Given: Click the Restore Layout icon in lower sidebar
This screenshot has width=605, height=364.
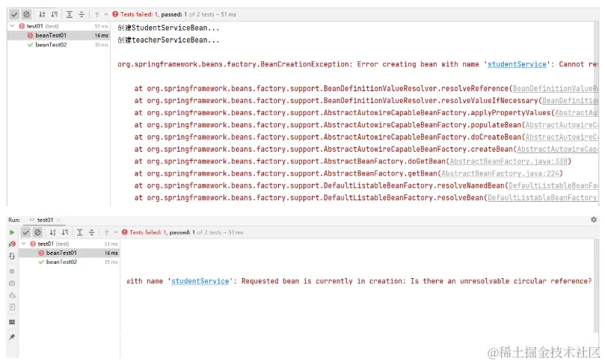Looking at the screenshot, I should pos(12,322).
